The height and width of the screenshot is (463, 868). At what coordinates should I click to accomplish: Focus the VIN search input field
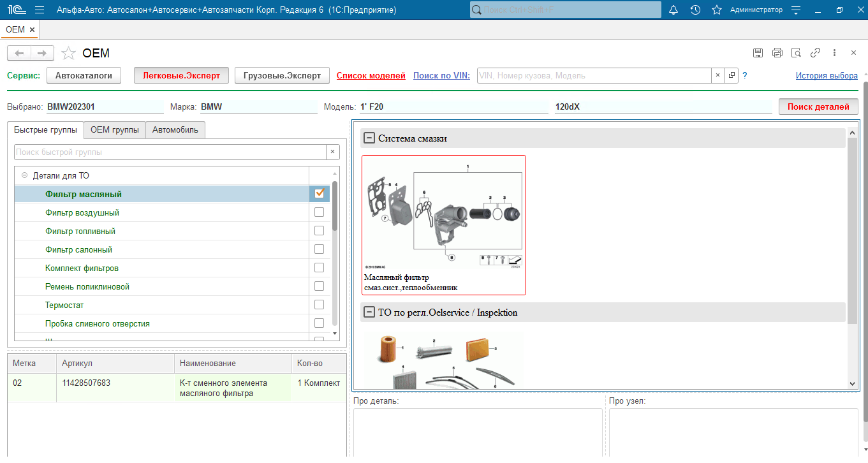point(594,75)
